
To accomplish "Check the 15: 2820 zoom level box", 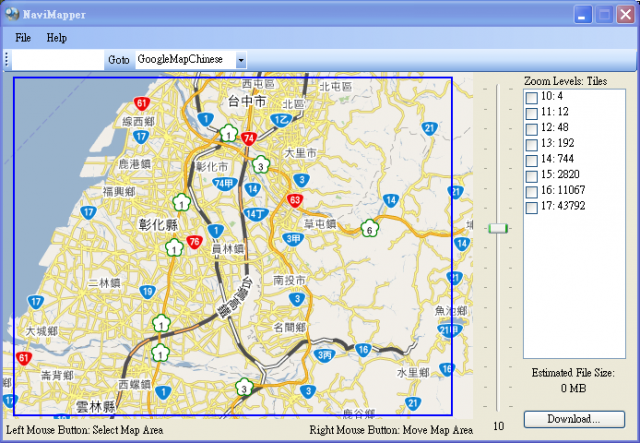I will tap(531, 176).
